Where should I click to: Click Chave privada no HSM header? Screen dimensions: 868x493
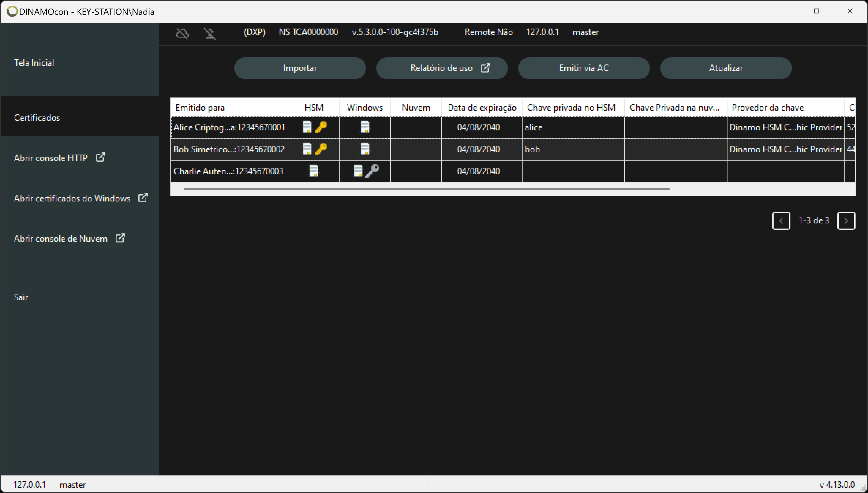pos(573,108)
